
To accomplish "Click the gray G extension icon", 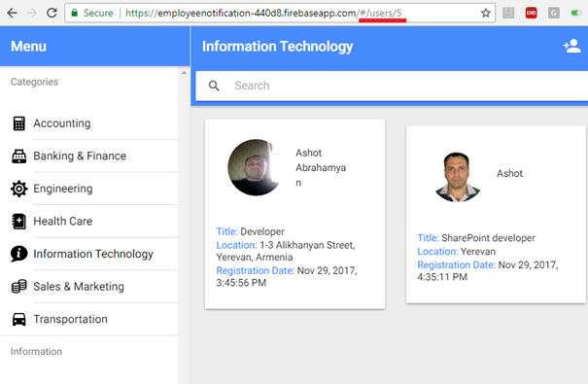I will pos(554,14).
